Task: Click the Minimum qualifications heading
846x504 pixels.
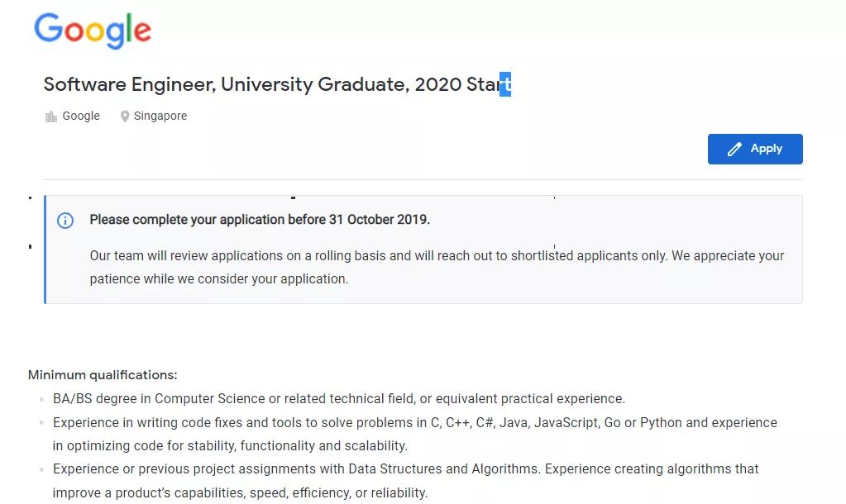Action: tap(103, 374)
